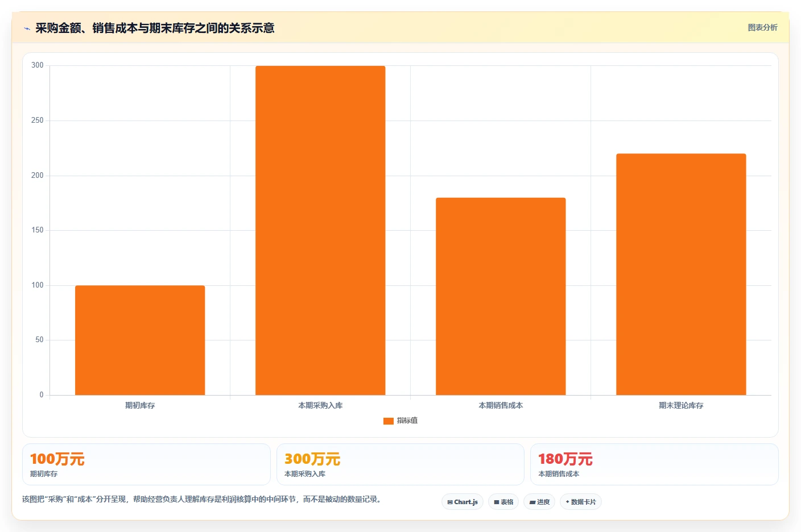The image size is (801, 532).
Task: Click the 进度 tag
Action: pyautogui.click(x=539, y=502)
